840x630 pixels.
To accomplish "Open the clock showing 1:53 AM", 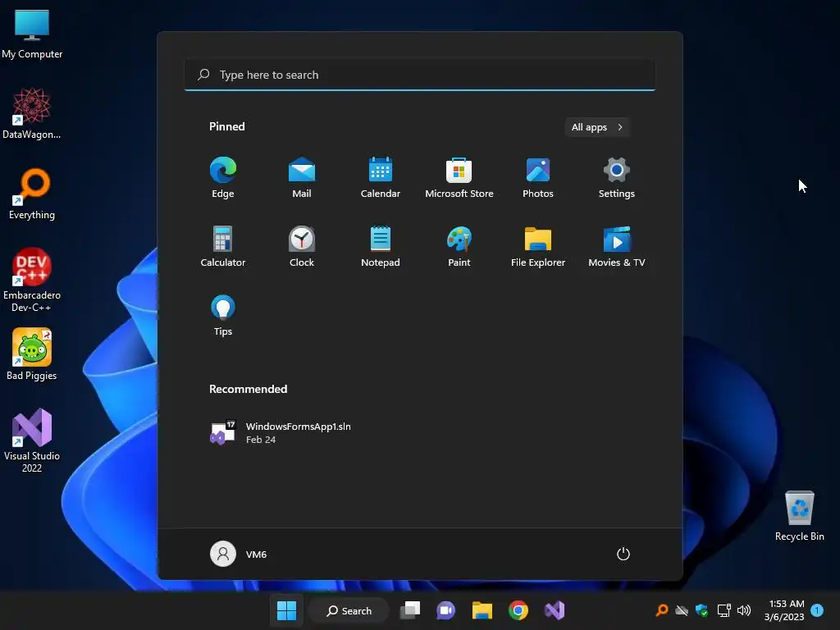I will click(784, 610).
